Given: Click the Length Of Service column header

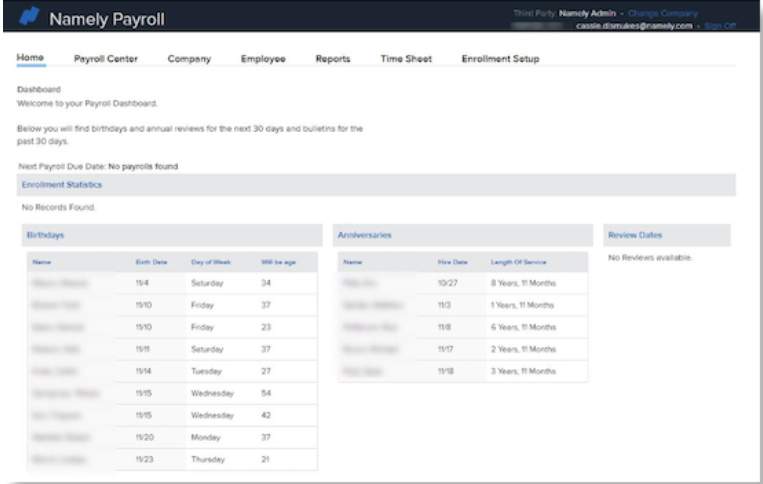Looking at the screenshot, I should (518, 262).
